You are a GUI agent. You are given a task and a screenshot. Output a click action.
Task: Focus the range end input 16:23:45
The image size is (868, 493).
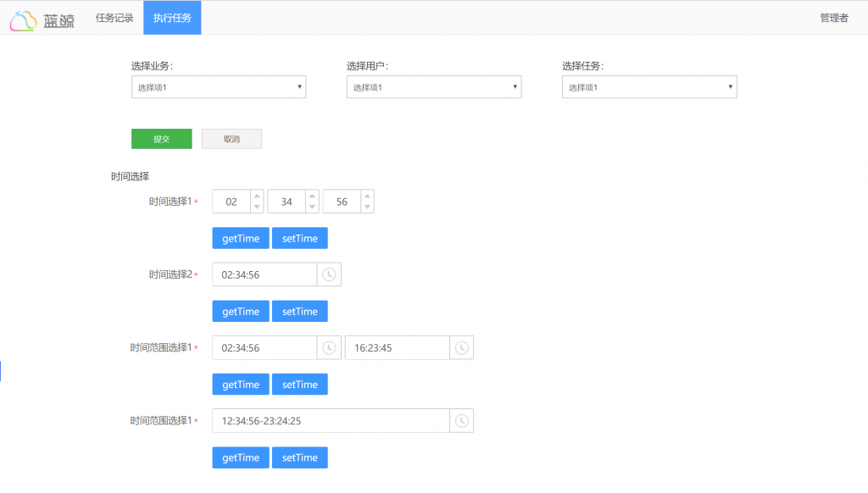(x=398, y=347)
